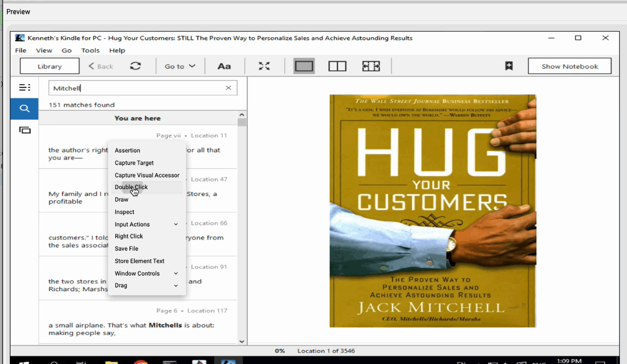627x364 pixels.
Task: Clear the Mitchell search text
Action: click(228, 88)
